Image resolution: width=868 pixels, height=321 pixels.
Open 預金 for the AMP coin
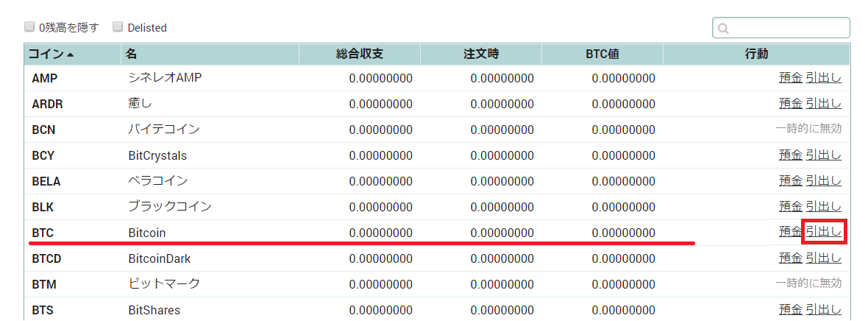click(790, 78)
